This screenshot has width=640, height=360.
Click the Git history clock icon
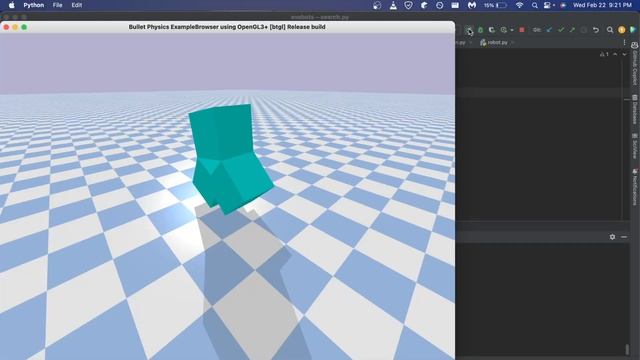coord(584,30)
